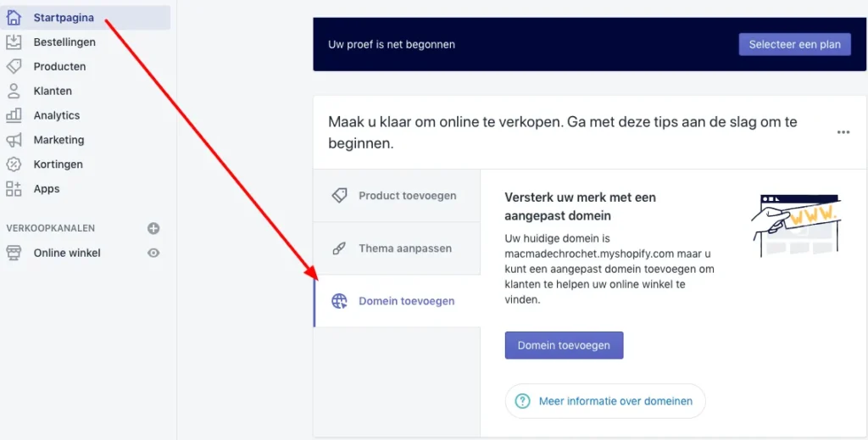Toggle the eye icon beside Online winkel
The height and width of the screenshot is (440, 868).
tap(153, 253)
